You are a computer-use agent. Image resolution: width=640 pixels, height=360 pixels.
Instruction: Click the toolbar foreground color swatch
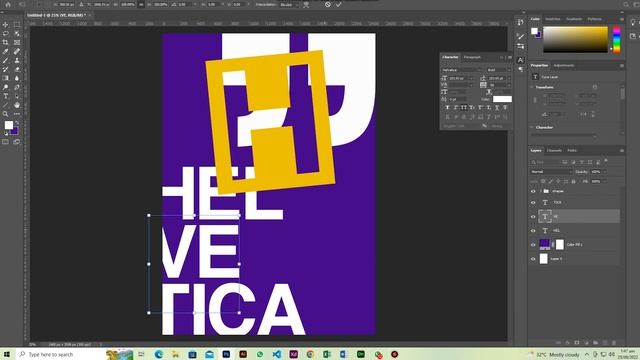pyautogui.click(x=9, y=125)
